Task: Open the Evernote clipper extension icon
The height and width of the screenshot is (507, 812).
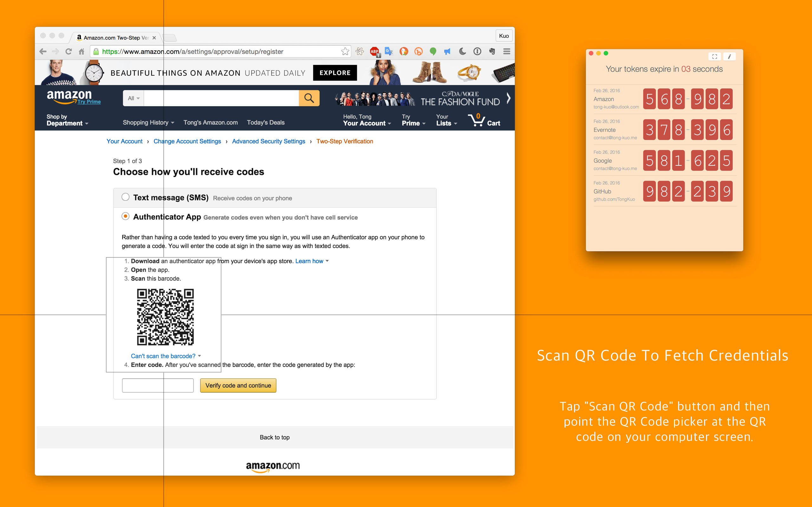Action: pos(492,51)
